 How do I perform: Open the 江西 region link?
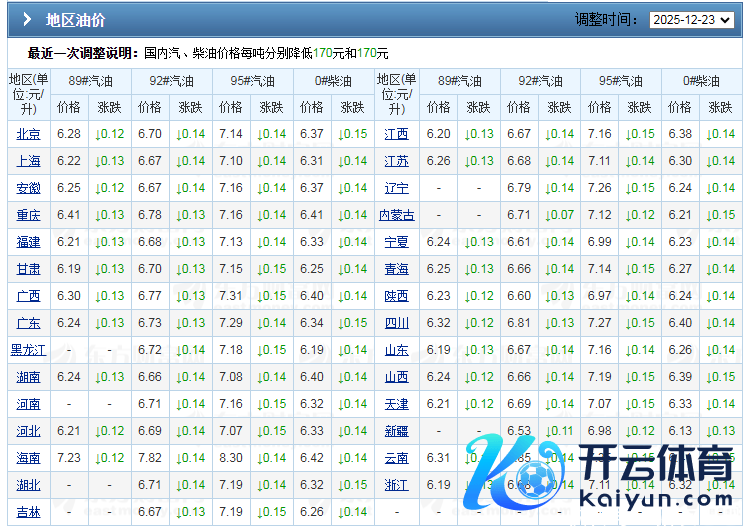pyautogui.click(x=397, y=134)
